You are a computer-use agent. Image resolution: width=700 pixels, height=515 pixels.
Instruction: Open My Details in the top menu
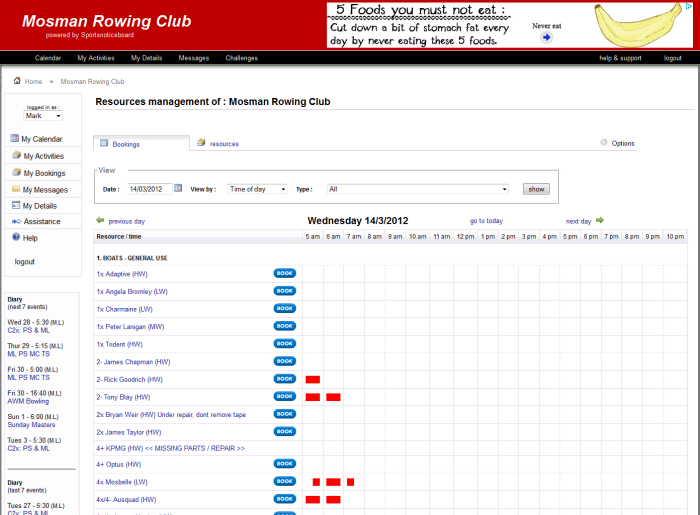click(x=146, y=58)
